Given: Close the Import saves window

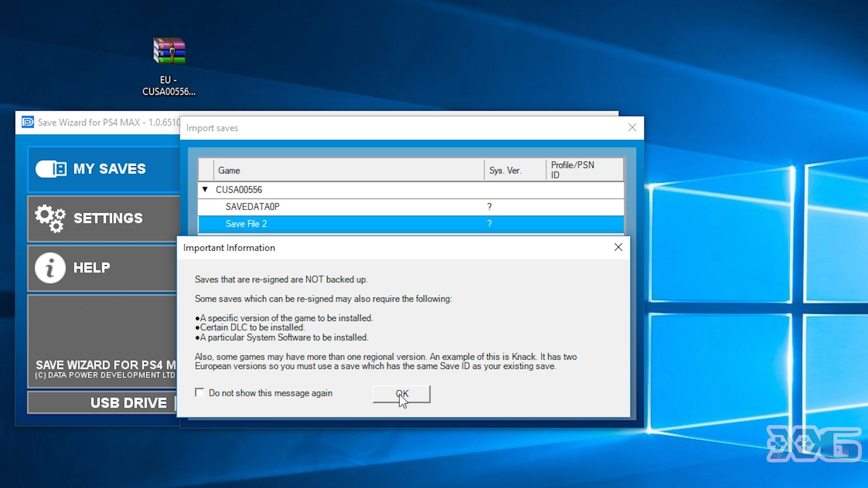Looking at the screenshot, I should 632,128.
